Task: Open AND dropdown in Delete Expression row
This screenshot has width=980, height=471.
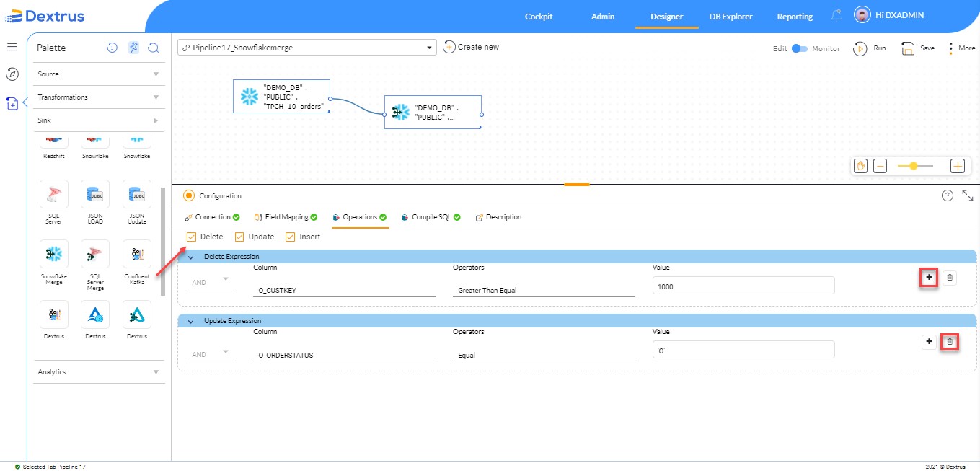Action: 211,282
